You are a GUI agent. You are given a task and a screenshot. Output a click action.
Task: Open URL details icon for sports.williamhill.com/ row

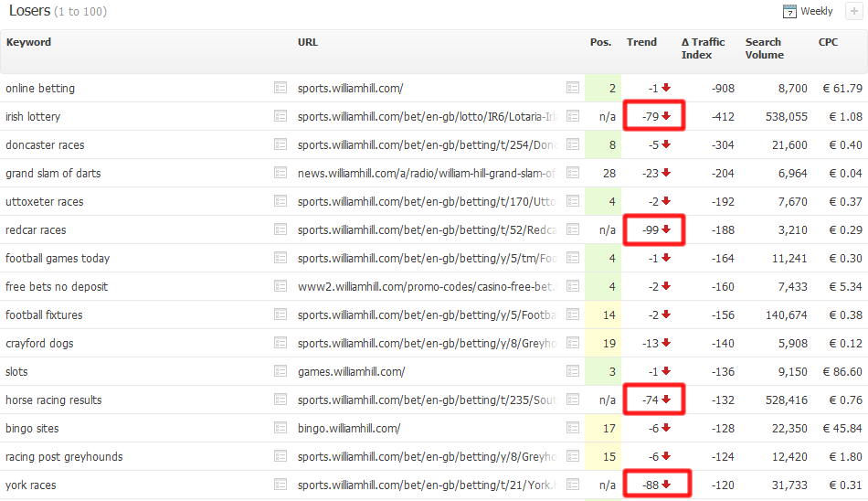tap(573, 88)
